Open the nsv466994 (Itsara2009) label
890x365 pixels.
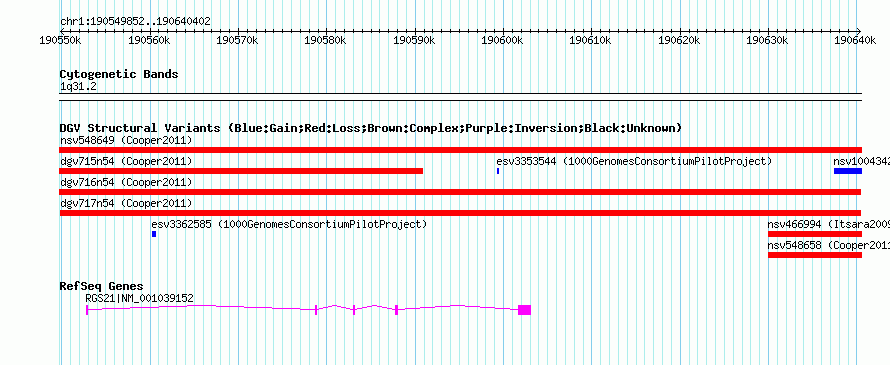click(x=829, y=224)
